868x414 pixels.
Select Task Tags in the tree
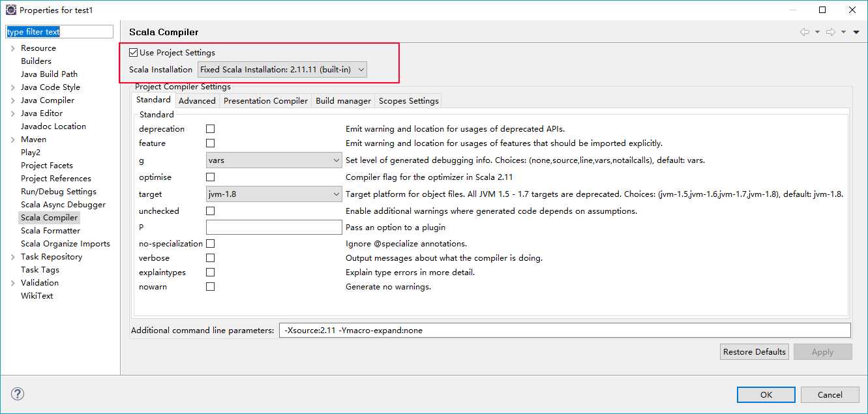click(40, 270)
